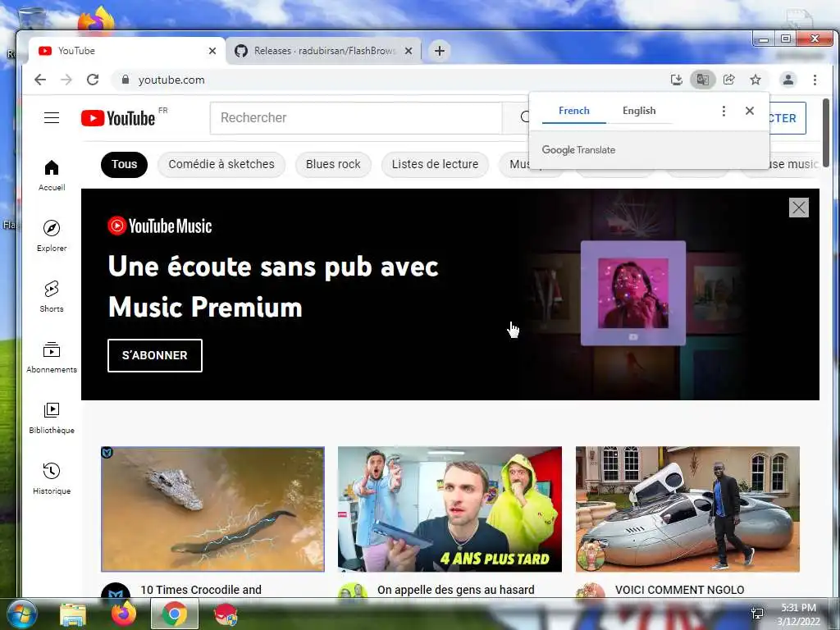Go back using the browser back arrow
Screen dimensions: 840x630
click(40, 80)
